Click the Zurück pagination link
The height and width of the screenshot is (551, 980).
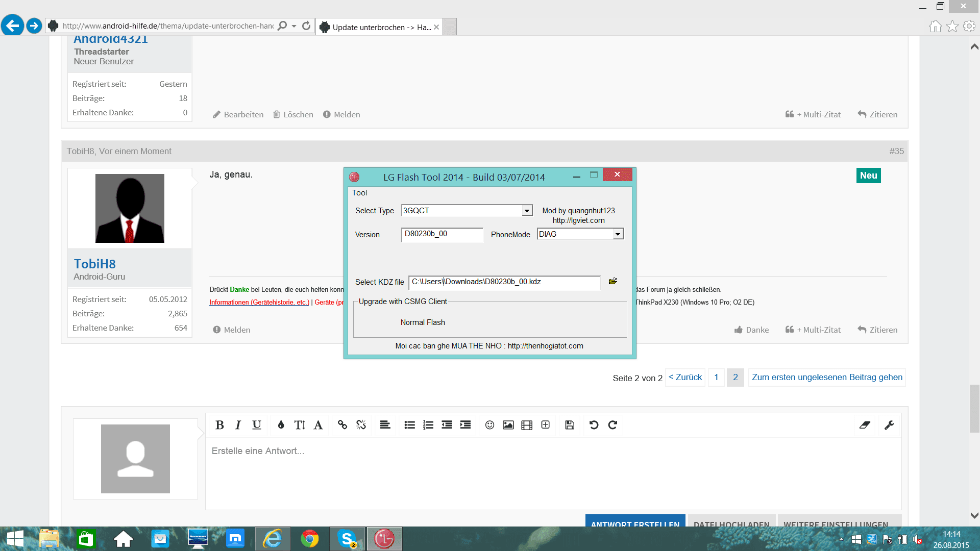pos(685,378)
